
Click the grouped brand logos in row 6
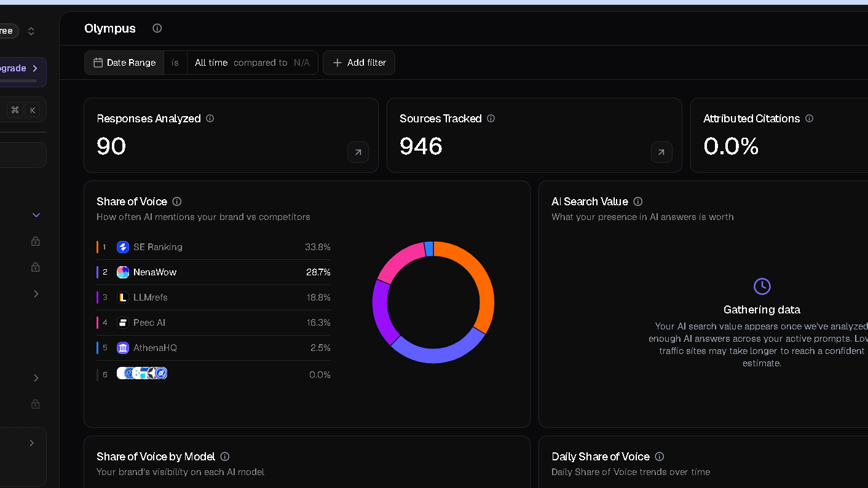pyautogui.click(x=142, y=373)
